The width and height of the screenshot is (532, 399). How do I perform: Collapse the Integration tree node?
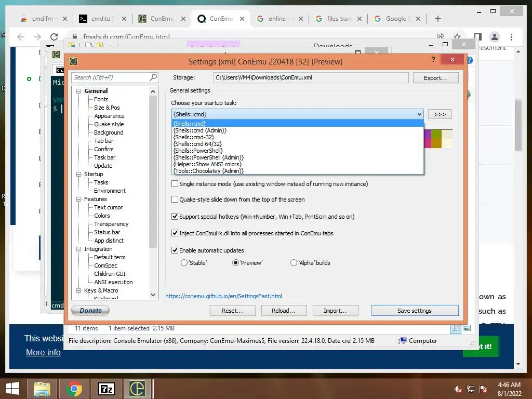tap(79, 249)
